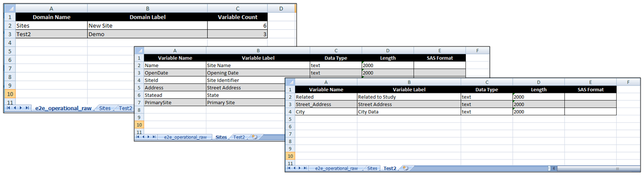Select 'Related to Study' label cell
Screen dimensions: 644x176
(409, 97)
